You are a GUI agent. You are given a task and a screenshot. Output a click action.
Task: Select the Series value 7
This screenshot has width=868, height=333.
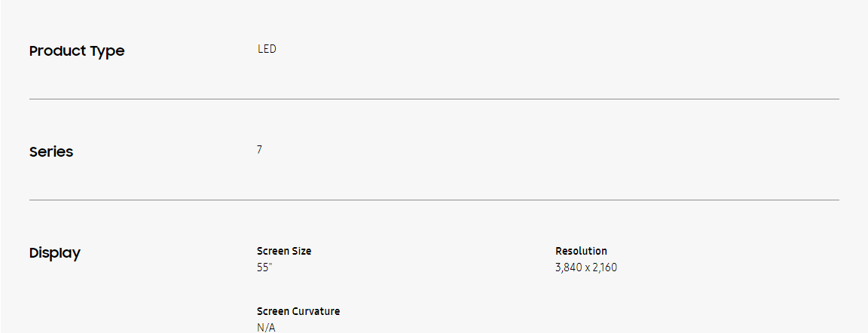pyautogui.click(x=259, y=150)
